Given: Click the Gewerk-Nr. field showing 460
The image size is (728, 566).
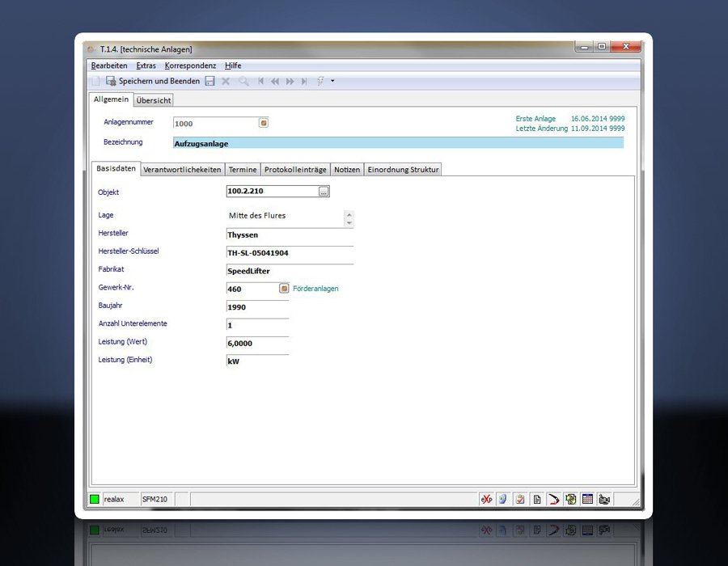Looking at the screenshot, I should [x=252, y=289].
